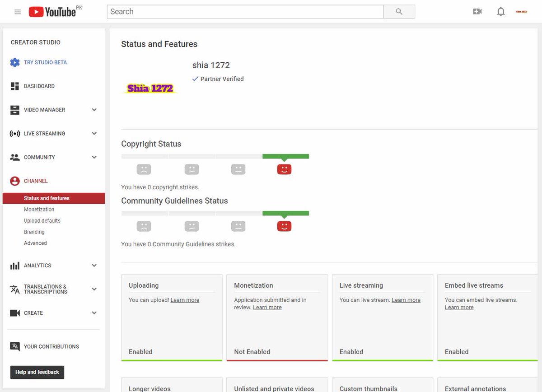Expand the Analytics section
Screen dimensions: 542x392
click(94, 266)
